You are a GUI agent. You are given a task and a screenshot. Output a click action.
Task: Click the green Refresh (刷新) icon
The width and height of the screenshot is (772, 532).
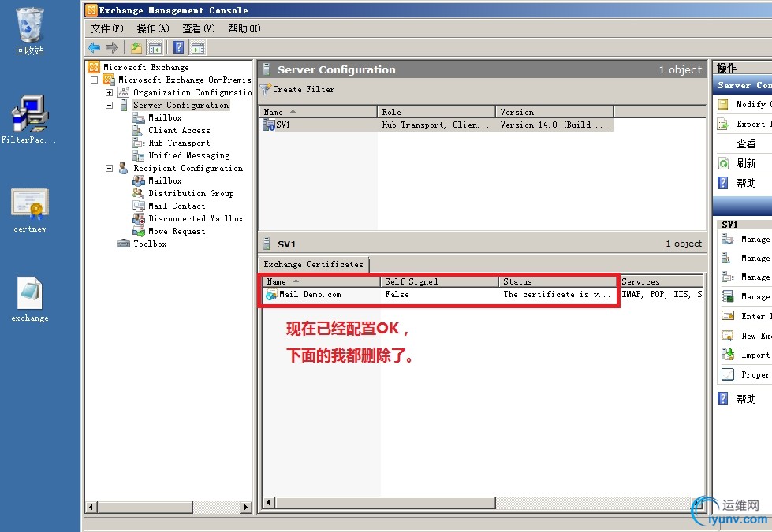(x=723, y=163)
